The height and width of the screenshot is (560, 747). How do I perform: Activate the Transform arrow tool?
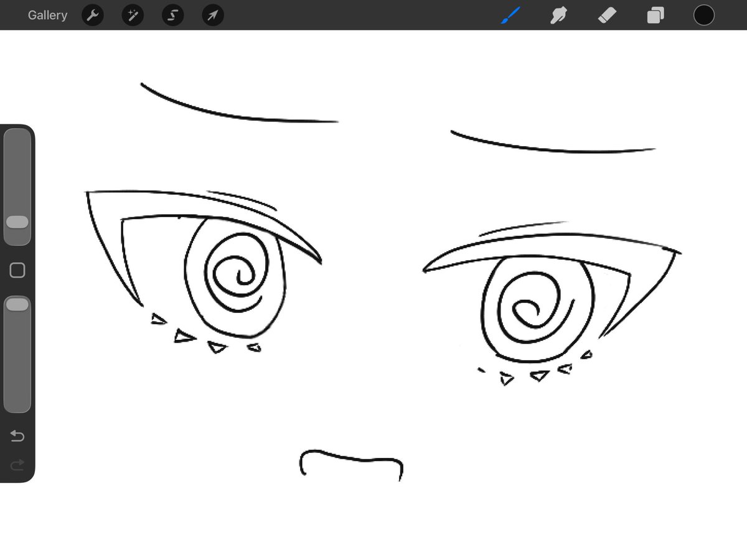click(x=213, y=15)
